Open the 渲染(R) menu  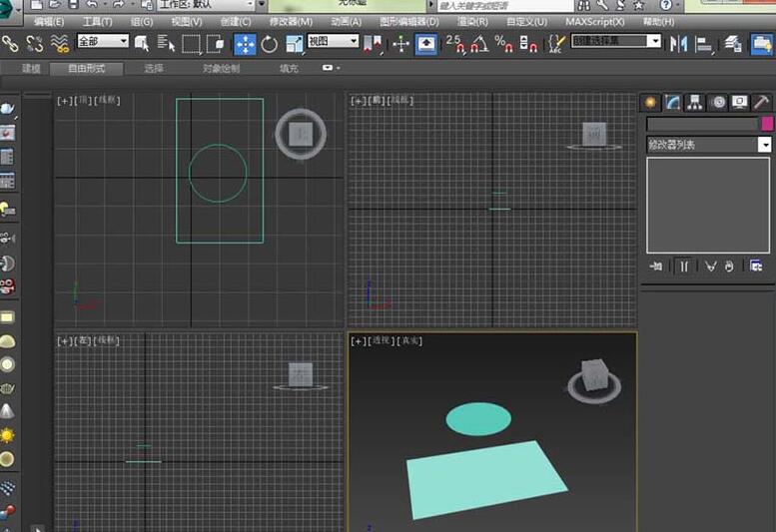[472, 21]
